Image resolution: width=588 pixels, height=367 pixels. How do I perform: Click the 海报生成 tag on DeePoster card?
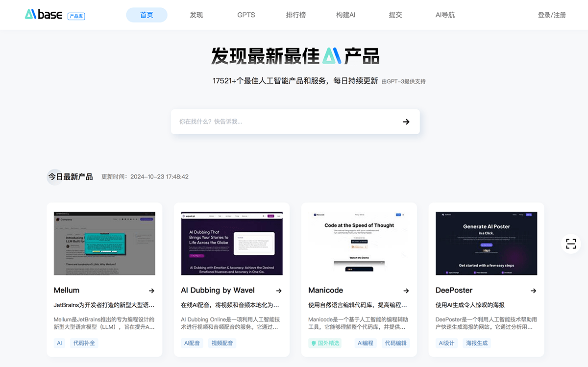click(x=477, y=343)
